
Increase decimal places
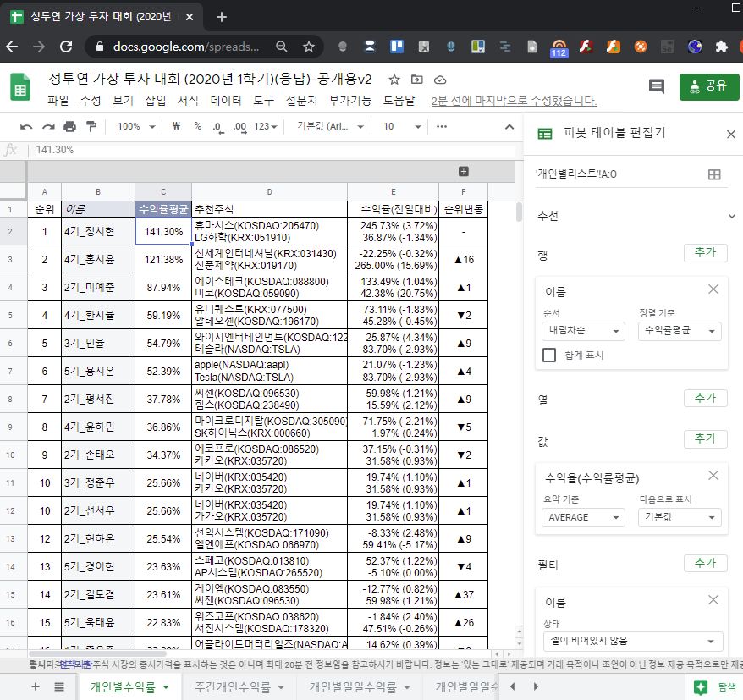tap(239, 127)
